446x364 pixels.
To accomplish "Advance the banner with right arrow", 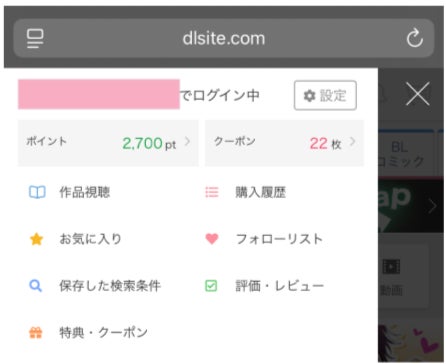I will coord(432,206).
